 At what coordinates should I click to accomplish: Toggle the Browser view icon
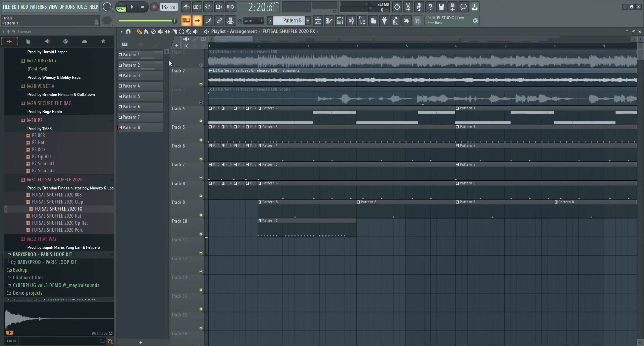pyautogui.click(x=362, y=21)
